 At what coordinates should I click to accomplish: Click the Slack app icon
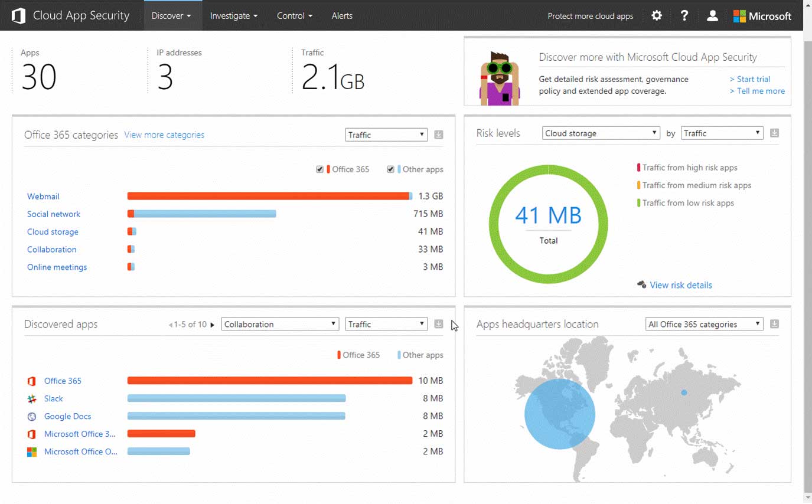tap(32, 399)
